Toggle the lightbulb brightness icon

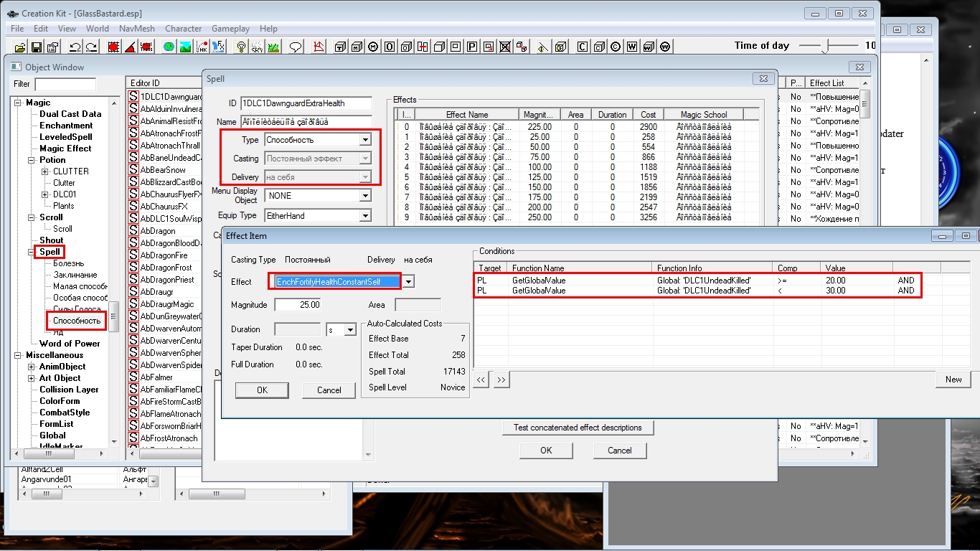click(242, 47)
